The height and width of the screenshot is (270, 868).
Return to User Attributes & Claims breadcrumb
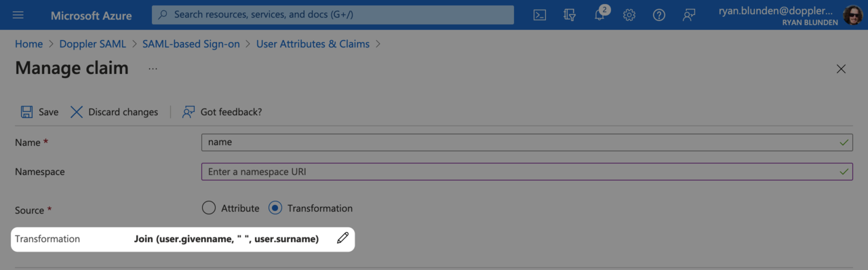coord(313,44)
